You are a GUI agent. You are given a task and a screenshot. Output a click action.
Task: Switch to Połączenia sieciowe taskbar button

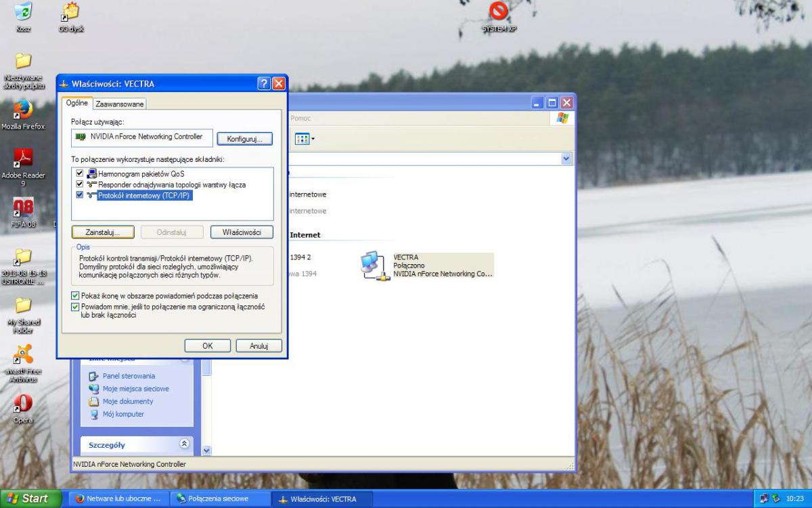220,499
